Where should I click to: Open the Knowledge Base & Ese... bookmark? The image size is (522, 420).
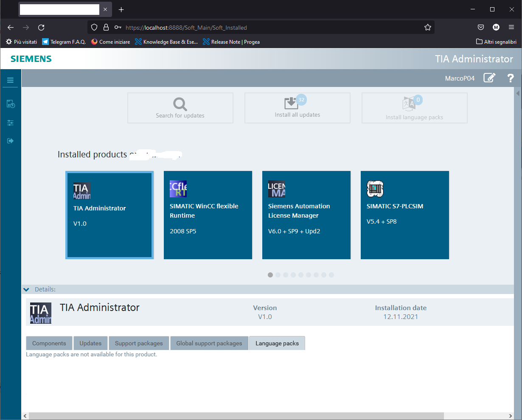pos(166,42)
